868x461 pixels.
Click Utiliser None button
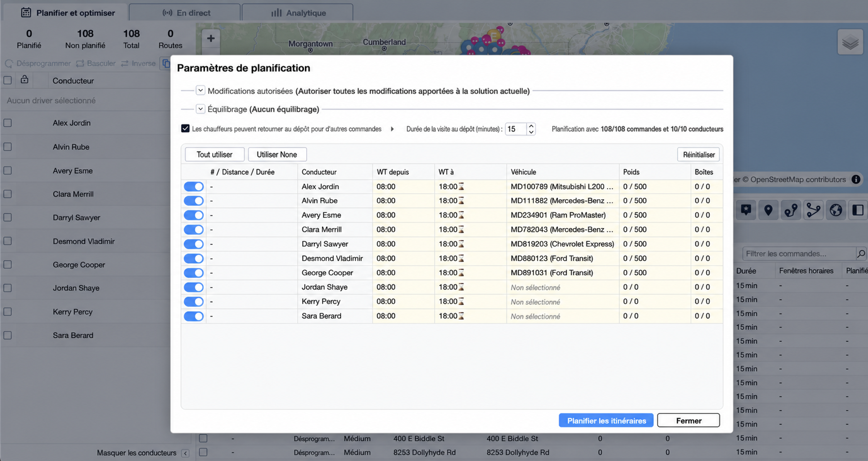pyautogui.click(x=277, y=154)
